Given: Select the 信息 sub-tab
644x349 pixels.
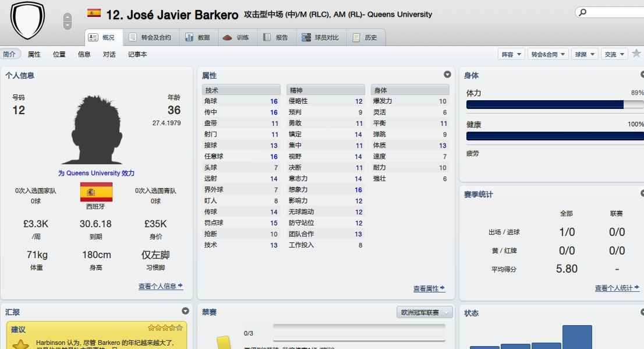Looking at the screenshot, I should (x=84, y=54).
